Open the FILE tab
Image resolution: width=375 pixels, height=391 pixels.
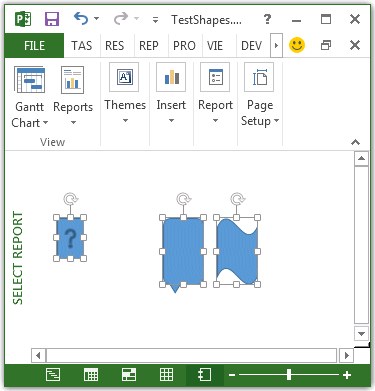pyautogui.click(x=34, y=45)
